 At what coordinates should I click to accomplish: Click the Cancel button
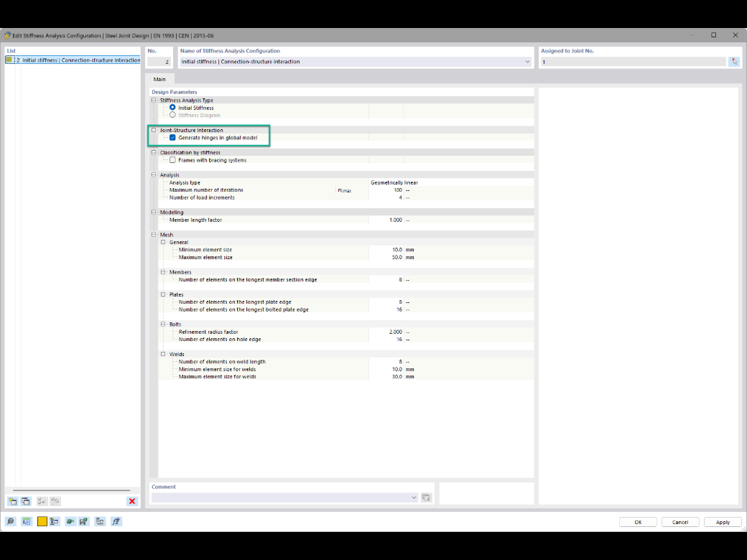pyautogui.click(x=680, y=522)
